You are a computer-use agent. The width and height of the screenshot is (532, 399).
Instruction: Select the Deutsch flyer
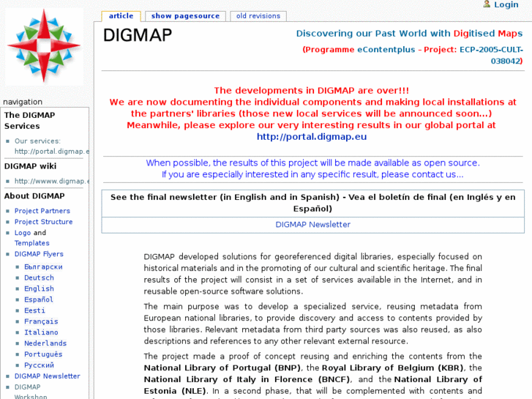pos(39,277)
